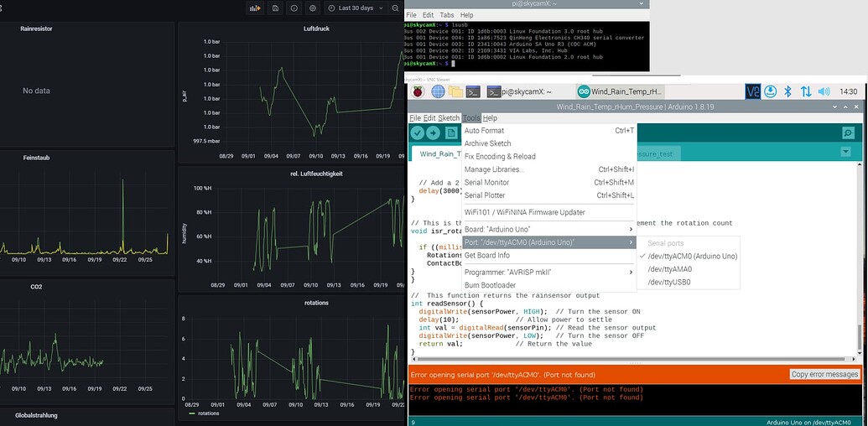
Task: Click the Globalstrahlung panel title
Action: click(37, 415)
